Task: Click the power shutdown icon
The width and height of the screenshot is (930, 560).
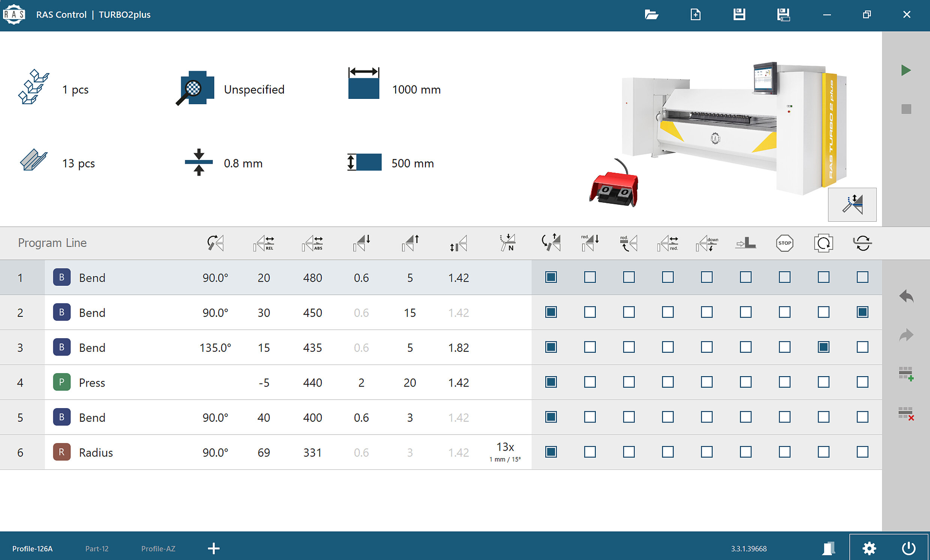Action: (909, 548)
